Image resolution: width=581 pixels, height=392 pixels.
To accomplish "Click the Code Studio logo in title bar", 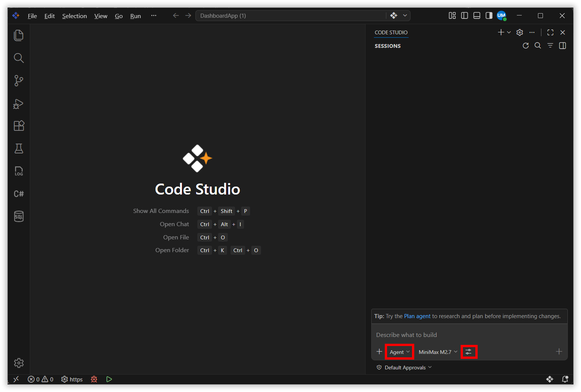I will 16,15.
